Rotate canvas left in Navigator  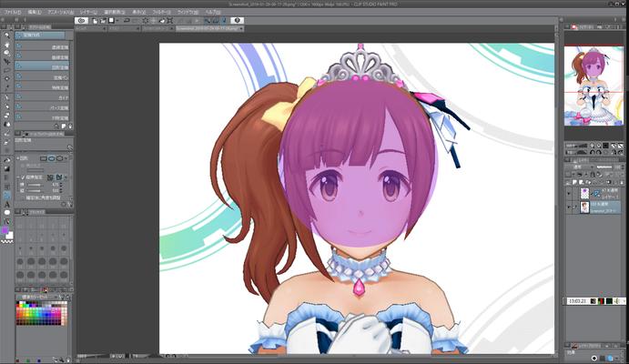tap(593, 152)
